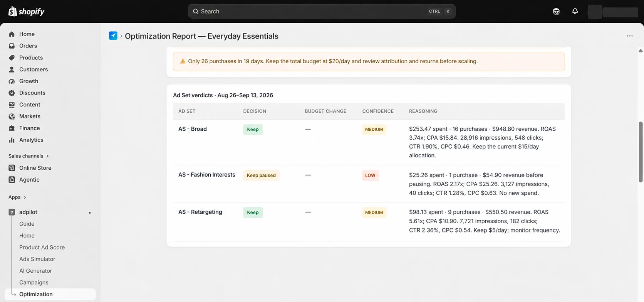Click the REASONING column header
Image resolution: width=644 pixels, height=302 pixels.
click(x=423, y=111)
